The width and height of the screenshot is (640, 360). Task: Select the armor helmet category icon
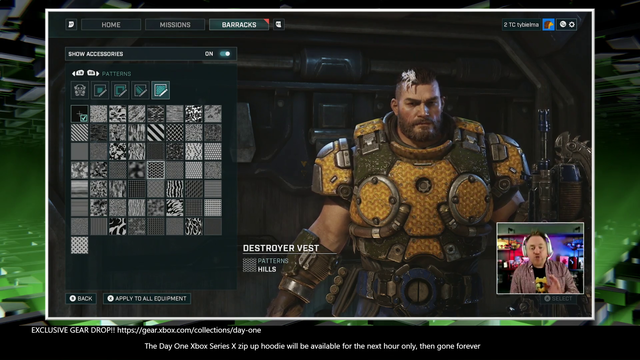(80, 90)
